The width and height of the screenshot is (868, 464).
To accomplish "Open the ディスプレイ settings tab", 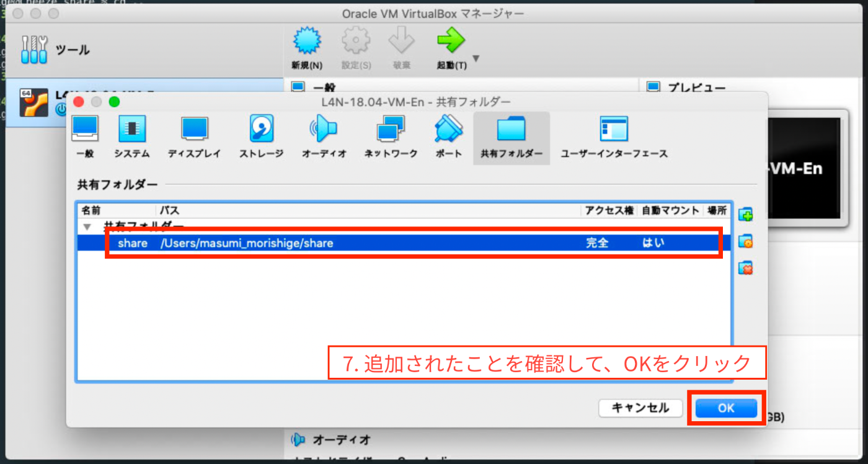I will [194, 137].
